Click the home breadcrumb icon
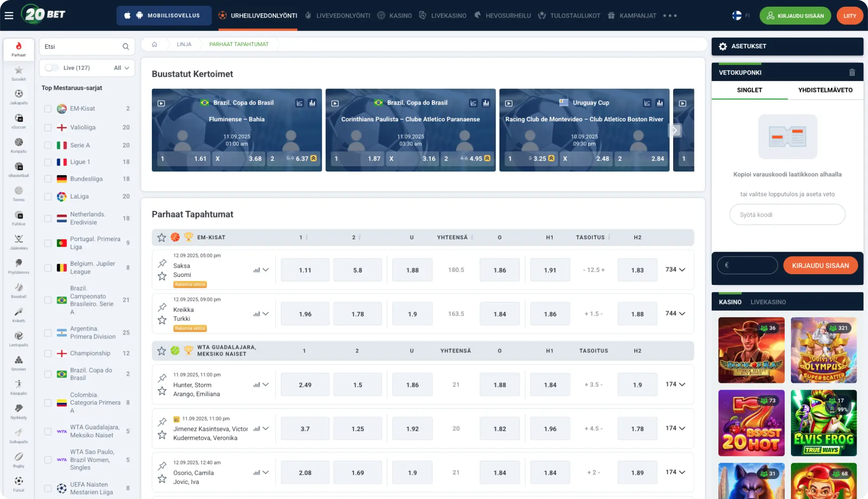This screenshot has height=499, width=868. pos(155,44)
